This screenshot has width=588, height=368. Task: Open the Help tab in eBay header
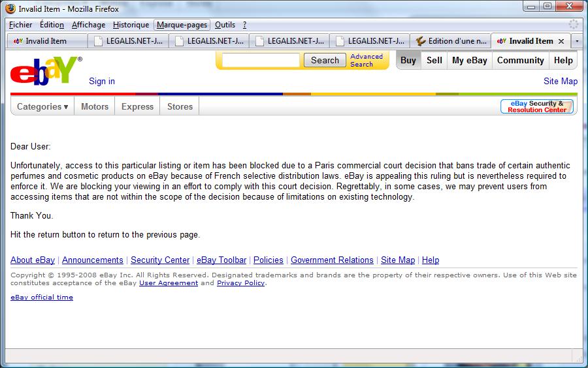click(x=563, y=60)
